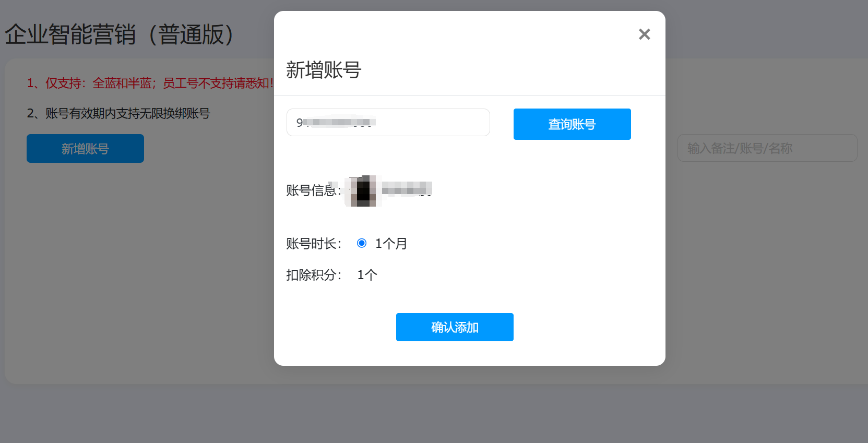Close the 新增账号 dialog with the X

(644, 34)
